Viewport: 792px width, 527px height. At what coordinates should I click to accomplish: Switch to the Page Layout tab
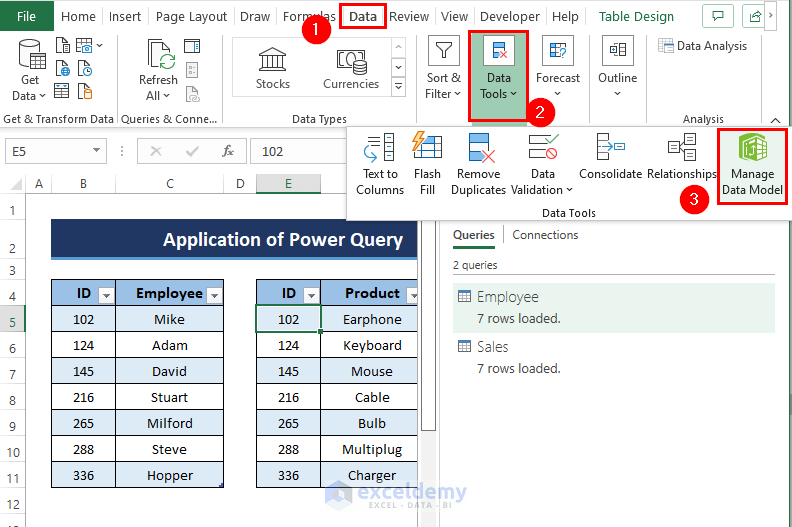(191, 17)
